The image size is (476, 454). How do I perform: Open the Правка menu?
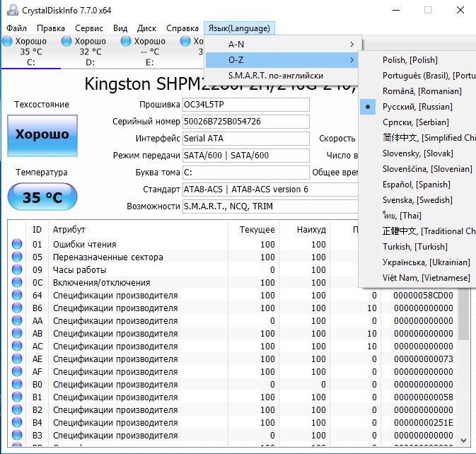coord(51,28)
